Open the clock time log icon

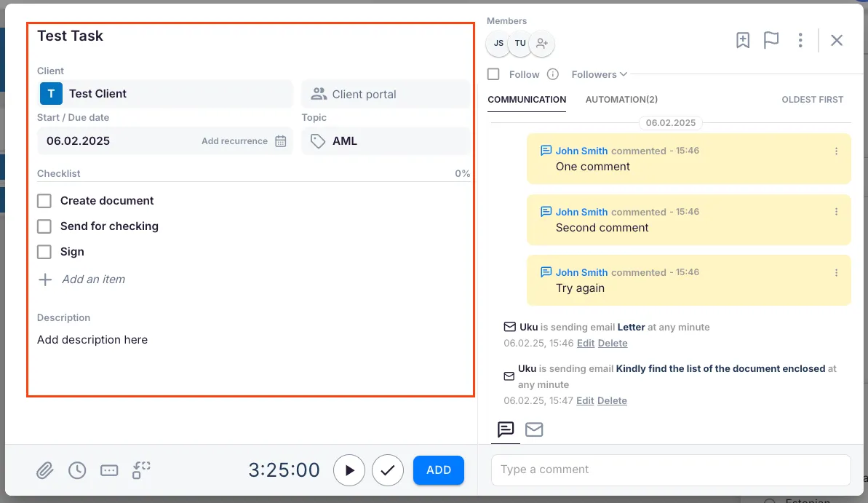tap(77, 470)
